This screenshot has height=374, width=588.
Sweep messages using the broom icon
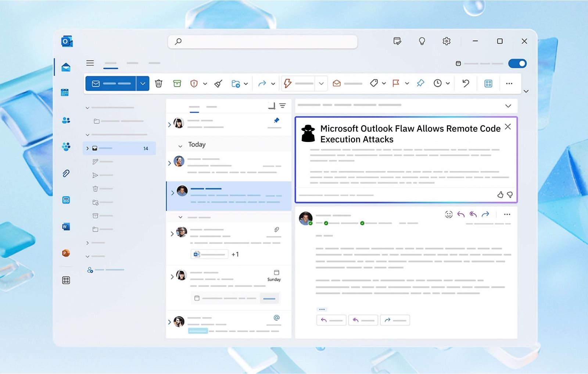tap(218, 83)
